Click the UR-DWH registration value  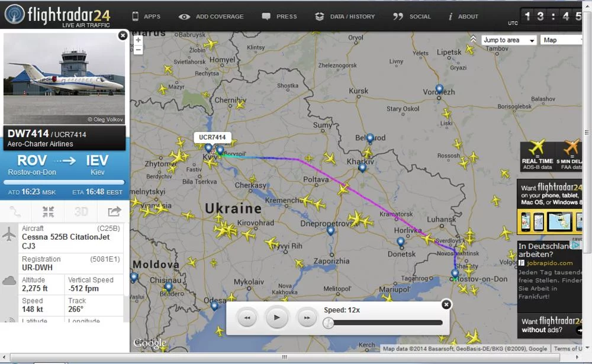37,268
